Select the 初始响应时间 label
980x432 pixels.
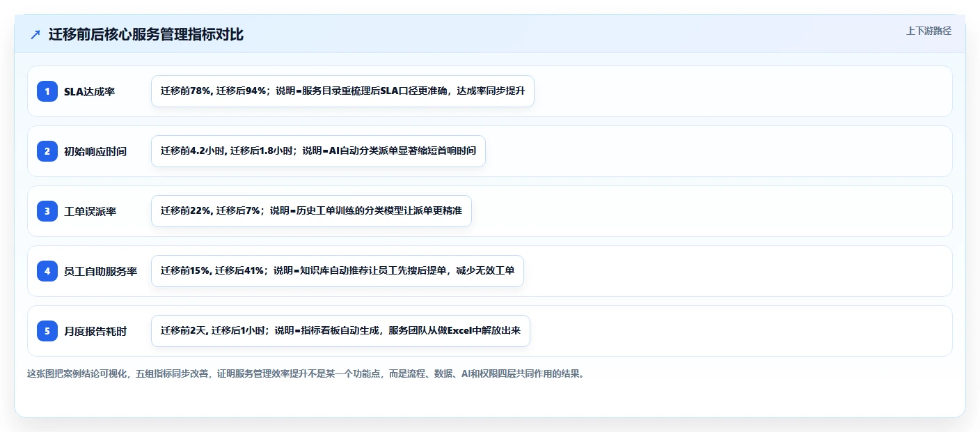[x=95, y=151]
